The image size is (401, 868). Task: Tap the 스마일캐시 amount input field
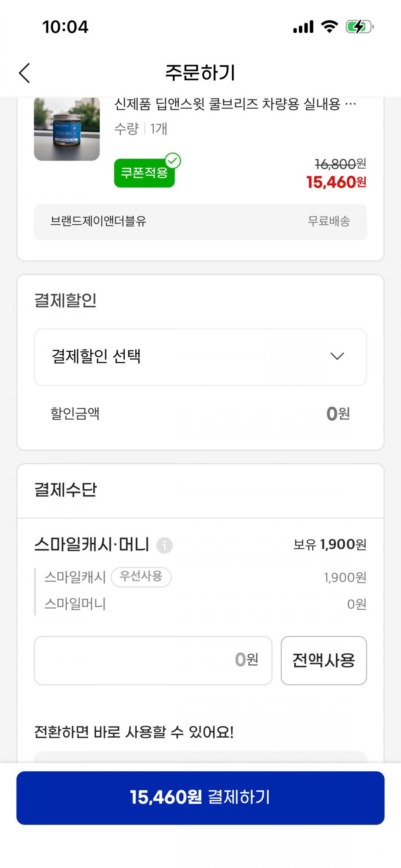tap(153, 660)
